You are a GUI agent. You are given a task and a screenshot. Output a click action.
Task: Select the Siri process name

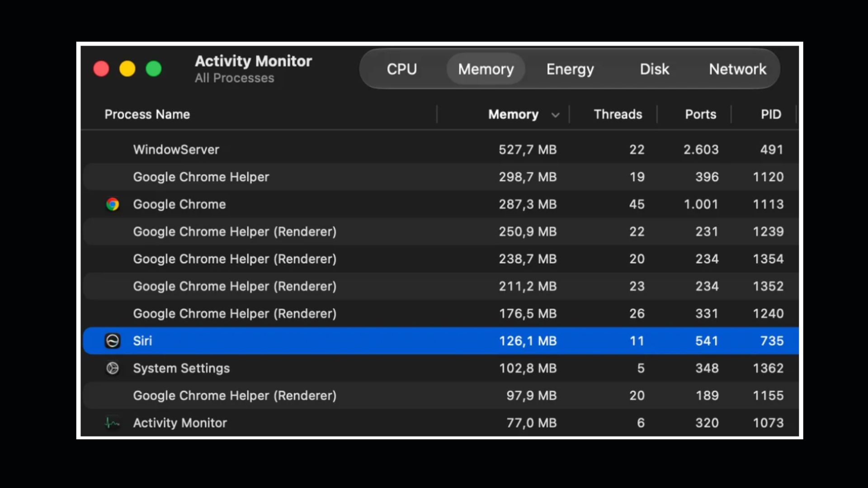pos(142,341)
